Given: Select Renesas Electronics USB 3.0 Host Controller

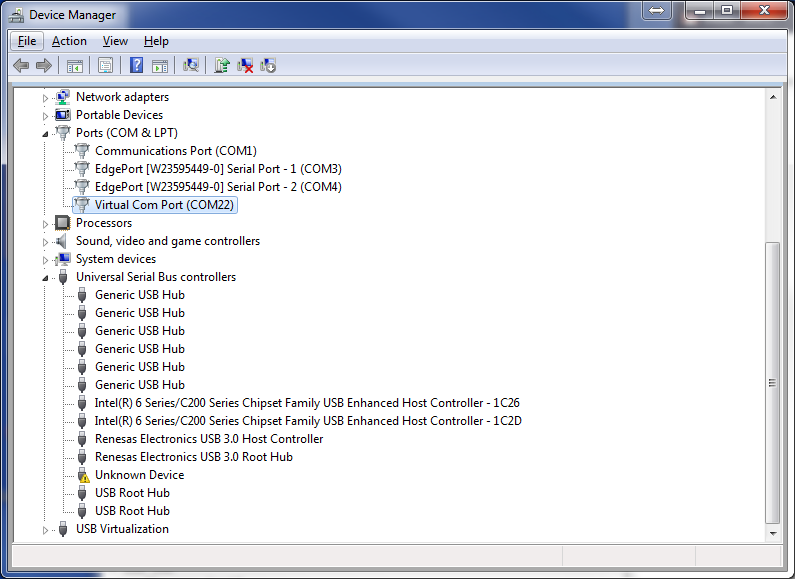Looking at the screenshot, I should (209, 439).
